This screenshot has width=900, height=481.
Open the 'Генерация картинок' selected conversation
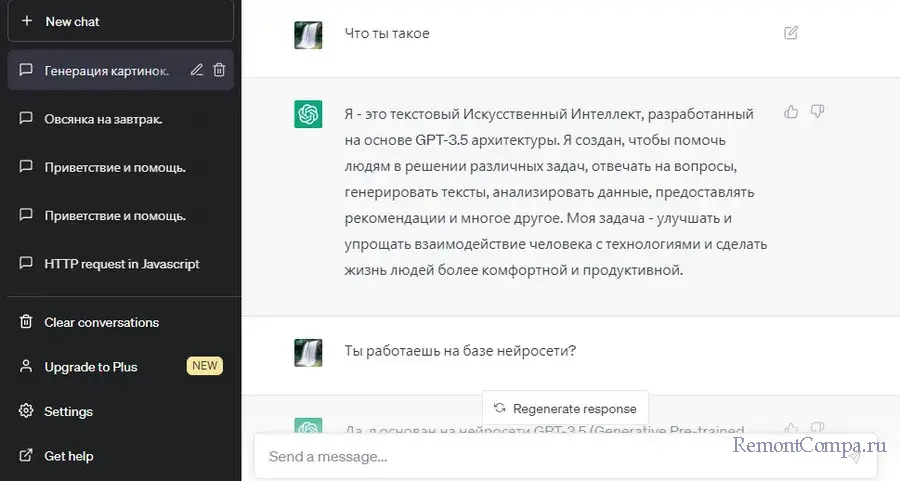(x=106, y=71)
